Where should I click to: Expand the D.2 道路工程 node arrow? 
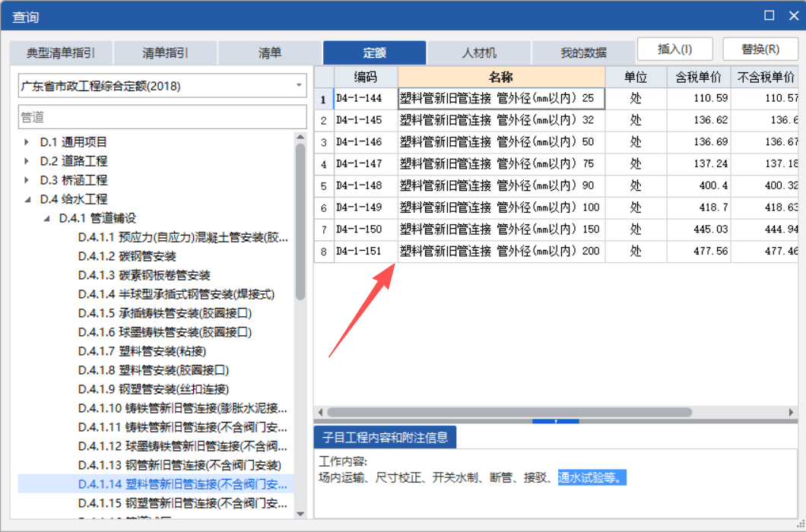coord(27,161)
